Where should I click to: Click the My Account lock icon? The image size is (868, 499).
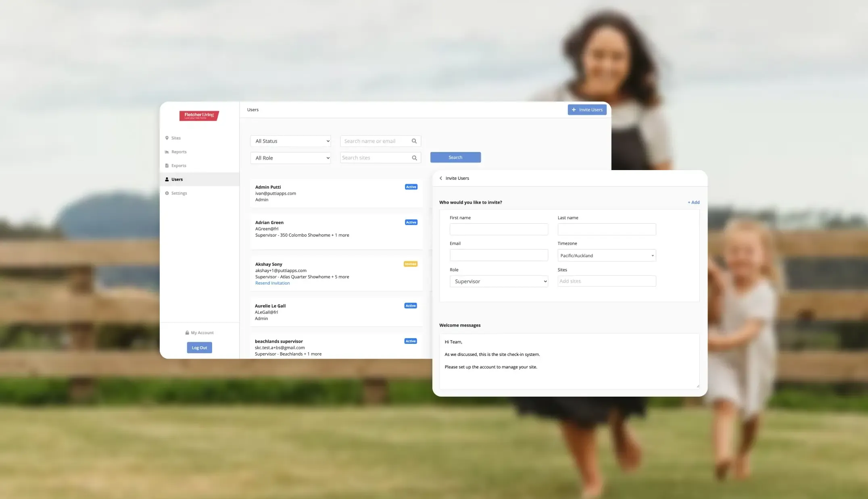[x=187, y=333]
